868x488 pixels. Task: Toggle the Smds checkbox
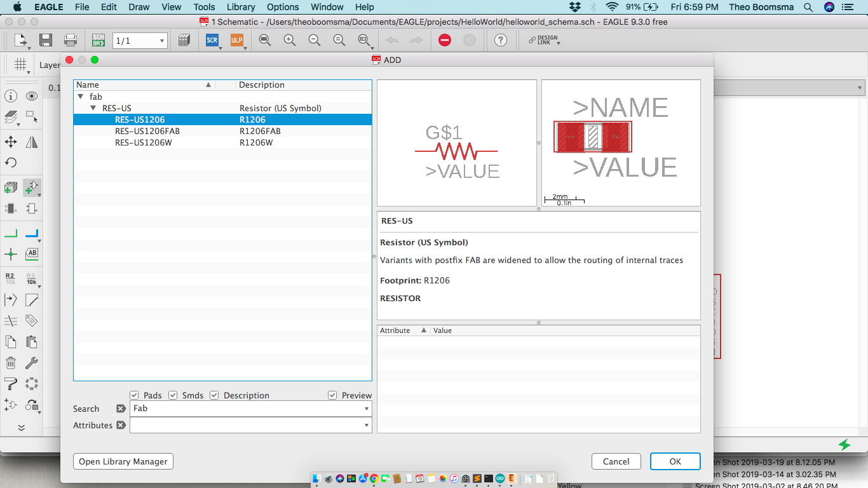[x=173, y=395]
